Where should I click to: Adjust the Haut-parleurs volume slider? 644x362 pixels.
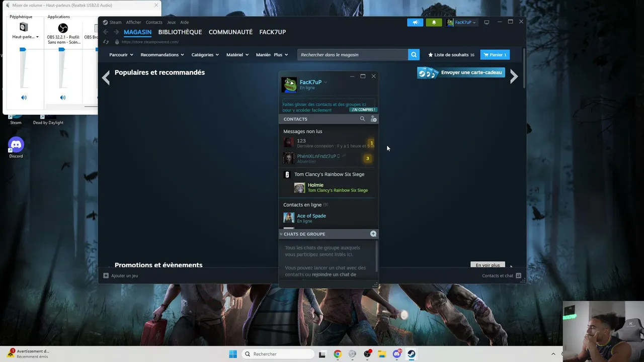23,50
